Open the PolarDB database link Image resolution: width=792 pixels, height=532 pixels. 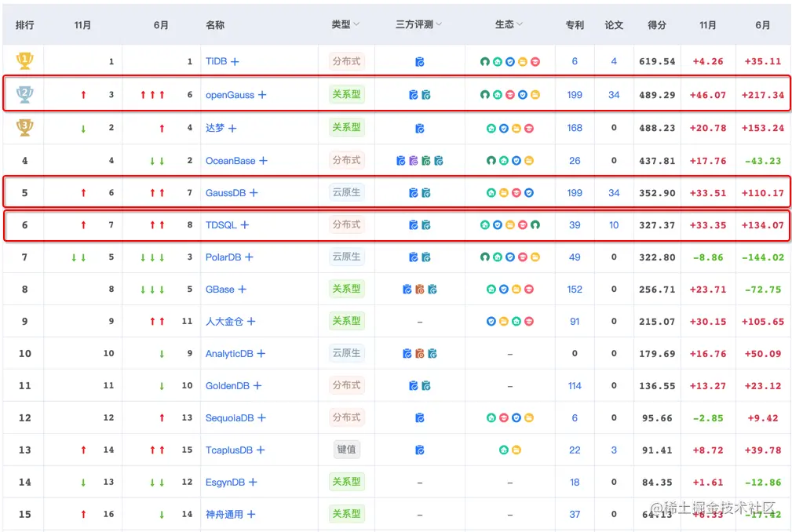tap(223, 257)
